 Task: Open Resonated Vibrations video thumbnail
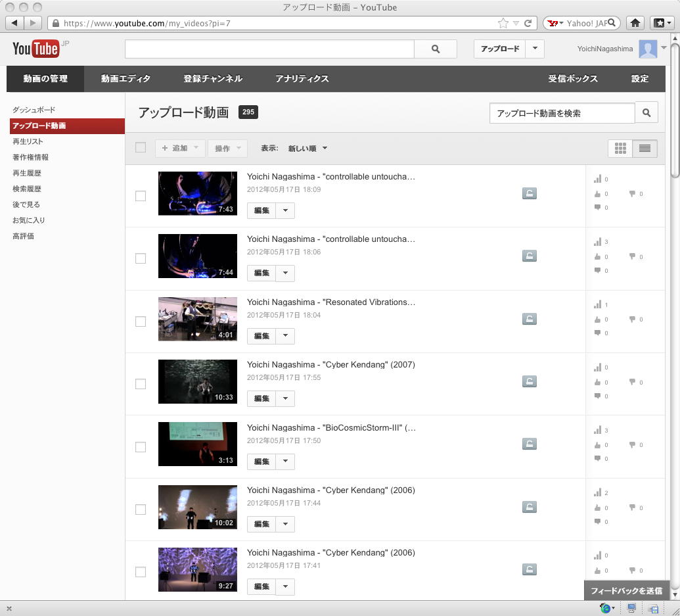(x=198, y=319)
